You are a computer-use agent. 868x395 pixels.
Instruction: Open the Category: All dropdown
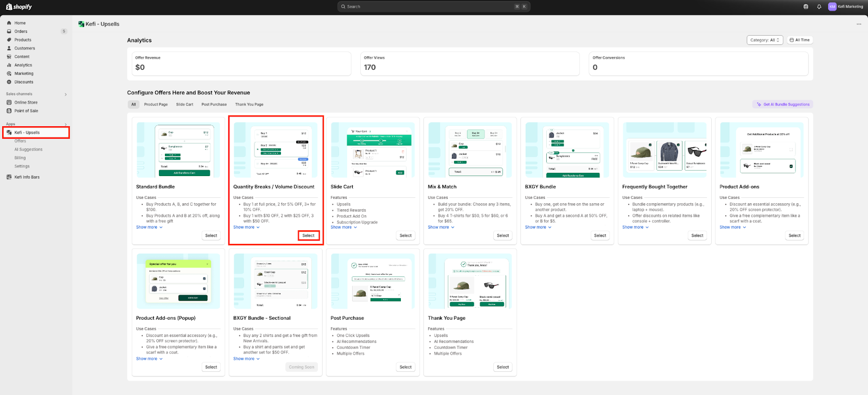point(764,40)
